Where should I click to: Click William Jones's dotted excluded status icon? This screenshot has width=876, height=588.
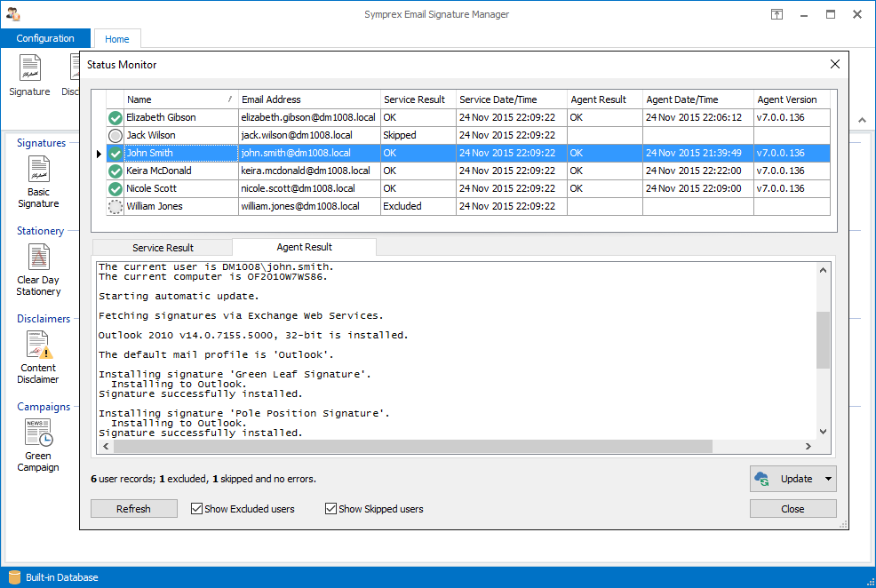coord(115,207)
